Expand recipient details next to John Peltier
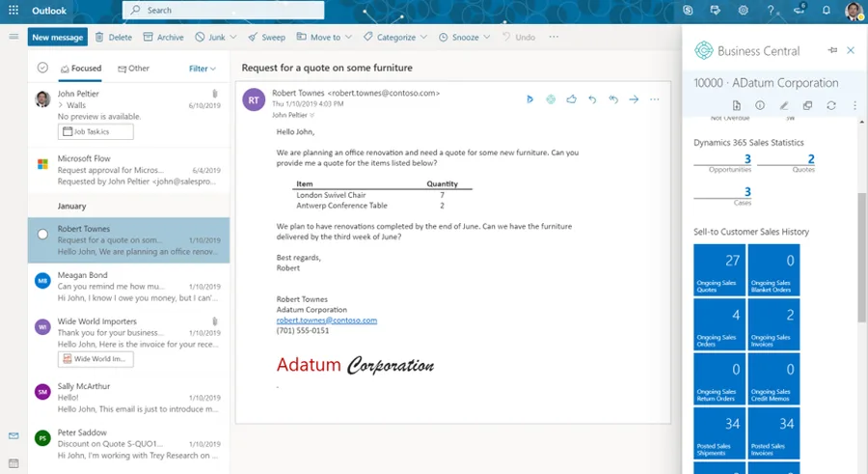The image size is (868, 474). click(x=312, y=115)
